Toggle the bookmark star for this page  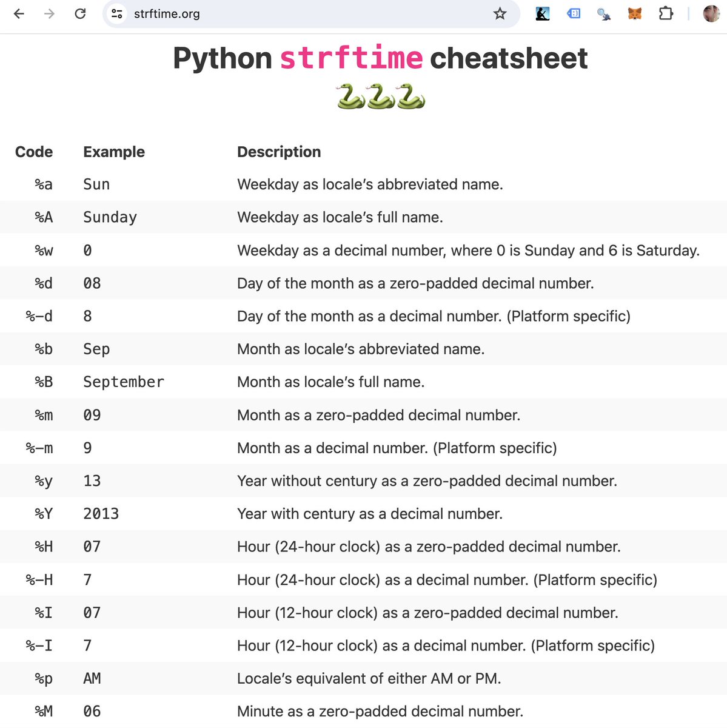500,13
